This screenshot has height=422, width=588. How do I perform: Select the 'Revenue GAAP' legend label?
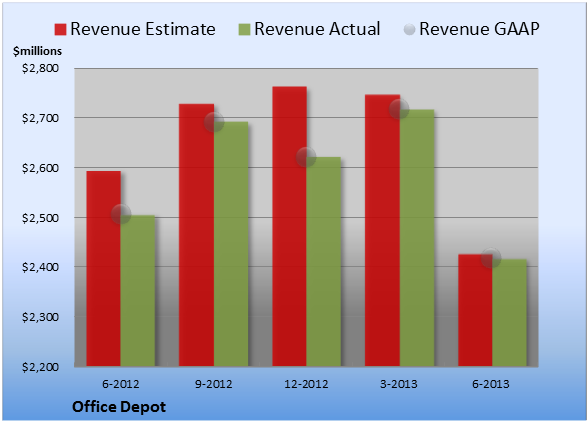coord(479,29)
